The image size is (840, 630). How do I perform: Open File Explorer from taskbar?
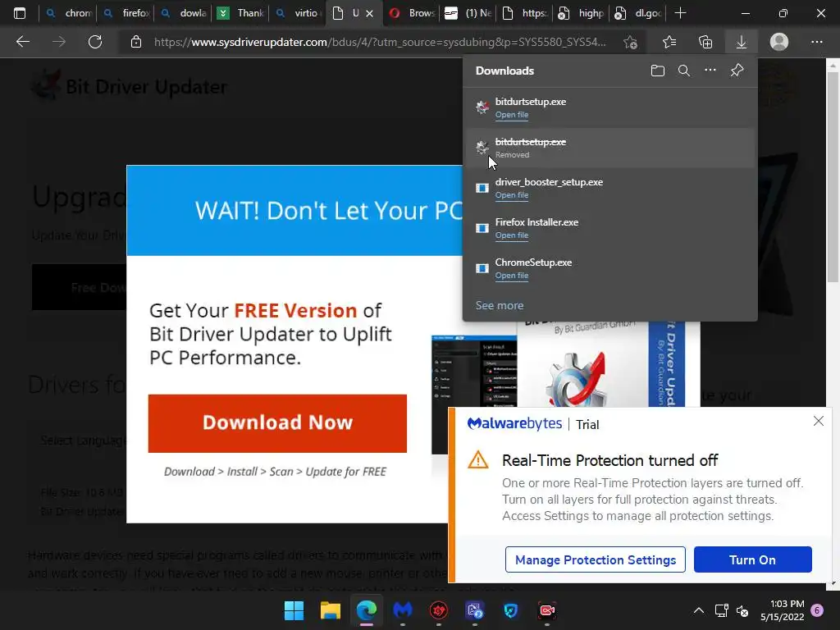click(330, 610)
